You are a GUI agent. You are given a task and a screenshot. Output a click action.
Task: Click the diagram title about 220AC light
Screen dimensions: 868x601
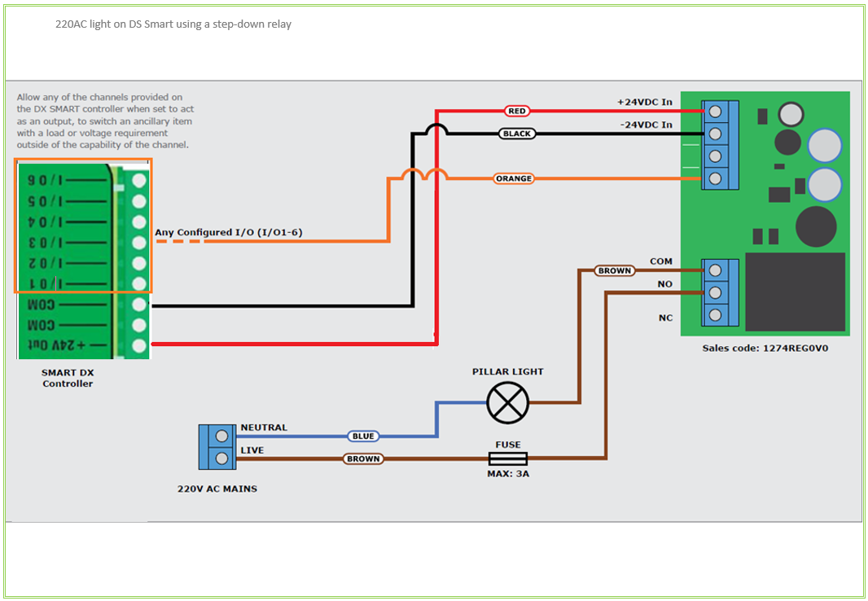point(173,24)
